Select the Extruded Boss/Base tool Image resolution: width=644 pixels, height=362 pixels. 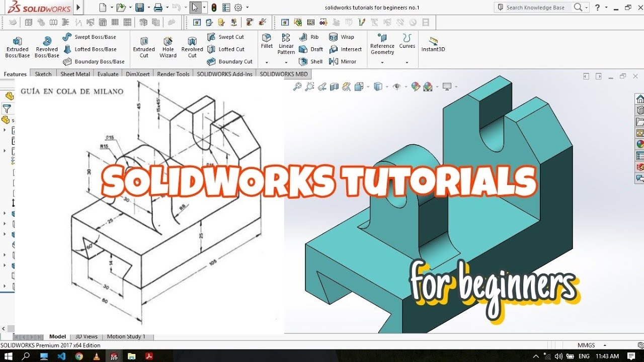(x=17, y=47)
